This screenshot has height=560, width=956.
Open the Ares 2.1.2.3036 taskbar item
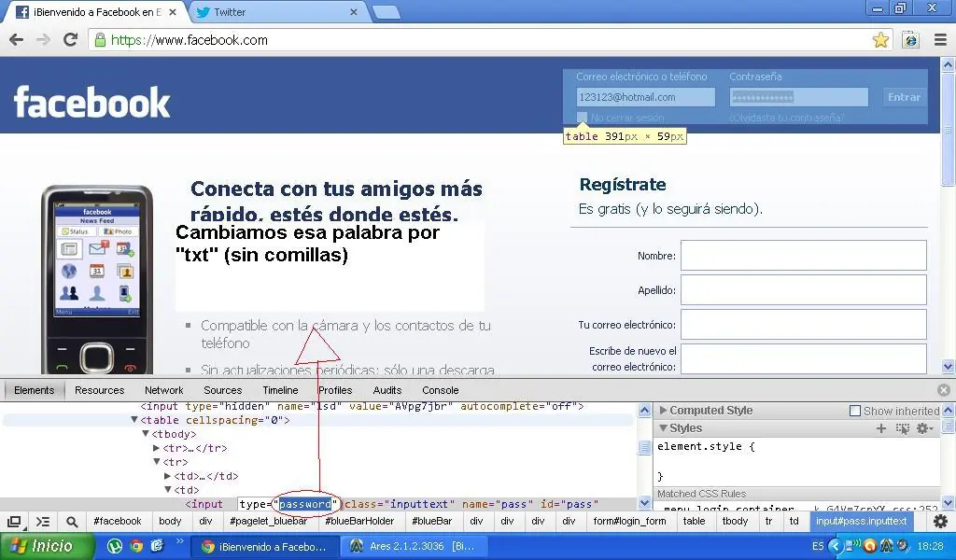click(x=415, y=547)
